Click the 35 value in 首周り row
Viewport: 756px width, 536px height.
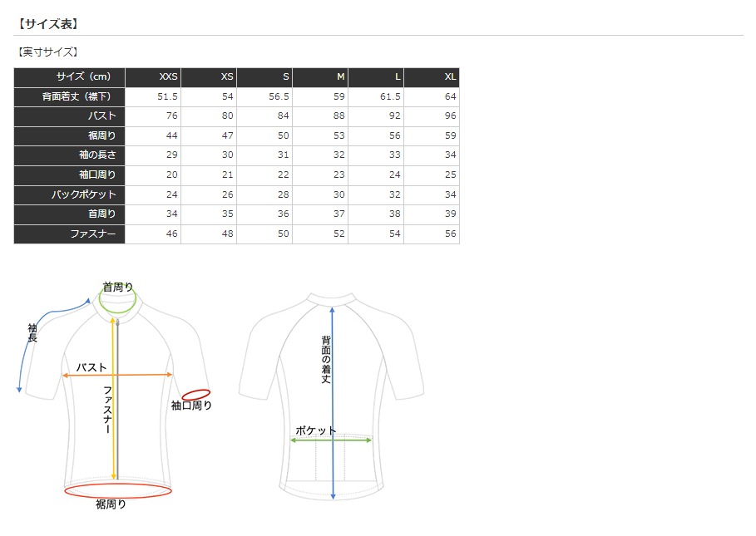pyautogui.click(x=228, y=214)
